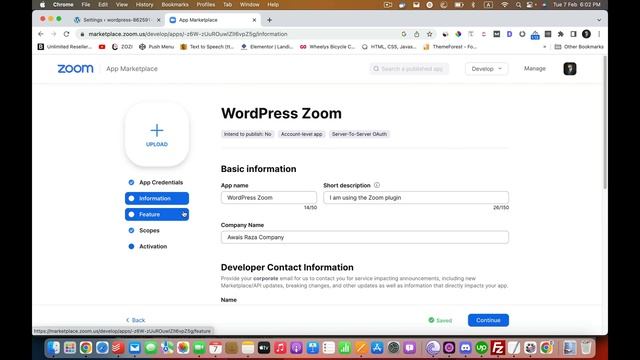Open Finder in the dock
This screenshot has width=640, height=360.
pos(53,348)
